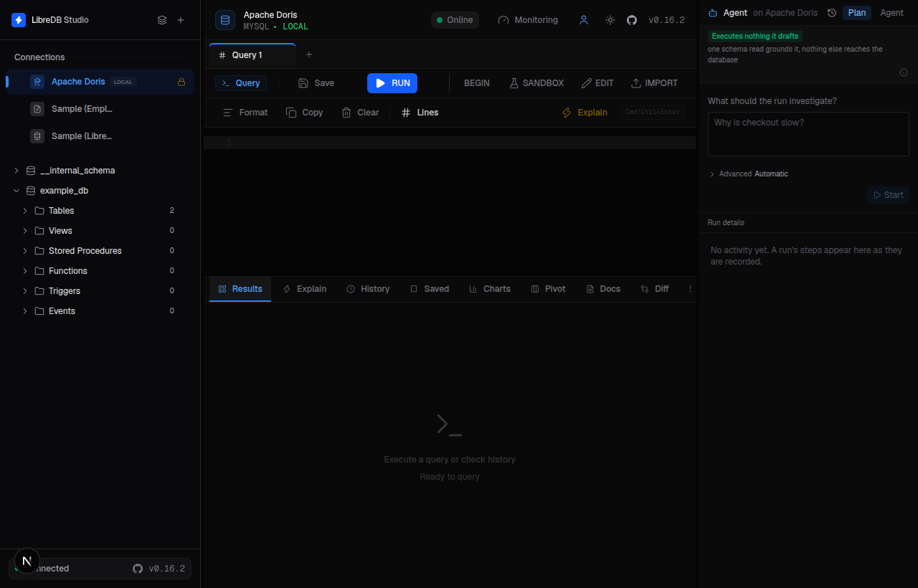Viewport: 918px width, 588px height.
Task: Save the current query
Action: pyautogui.click(x=316, y=83)
